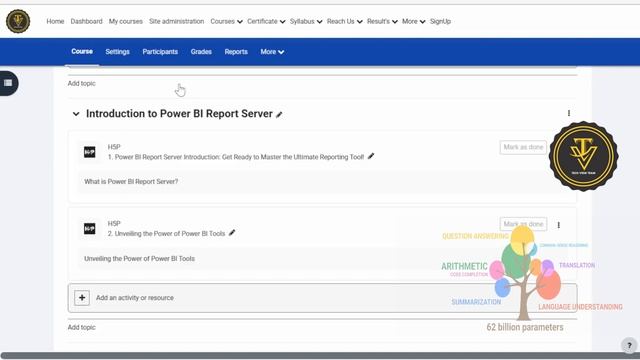The width and height of the screenshot is (640, 360).
Task: Open the More dropdown in the top navigation
Action: pos(413,21)
